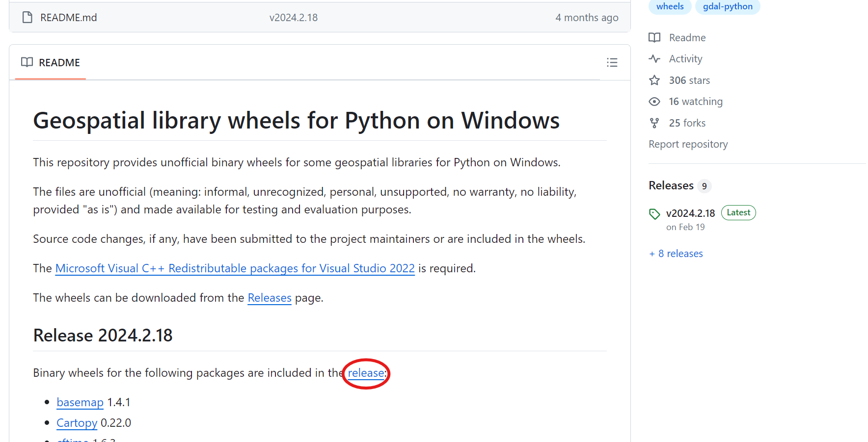The image size is (868, 442).
Task: Open the Cartopy package link
Action: click(77, 422)
